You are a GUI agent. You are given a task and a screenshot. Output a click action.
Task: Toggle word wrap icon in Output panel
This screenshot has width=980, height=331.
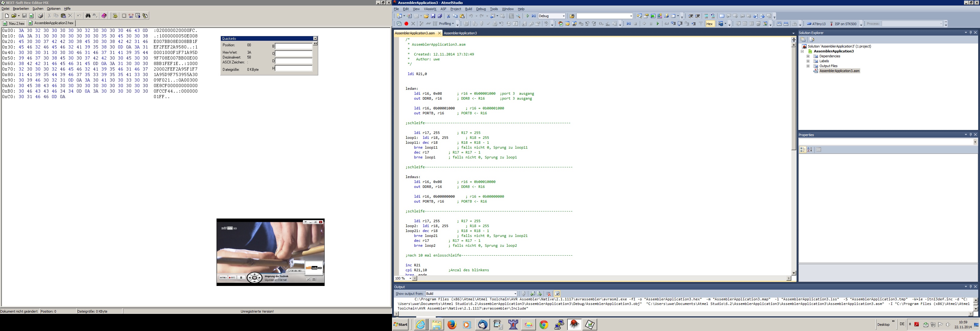tap(557, 294)
